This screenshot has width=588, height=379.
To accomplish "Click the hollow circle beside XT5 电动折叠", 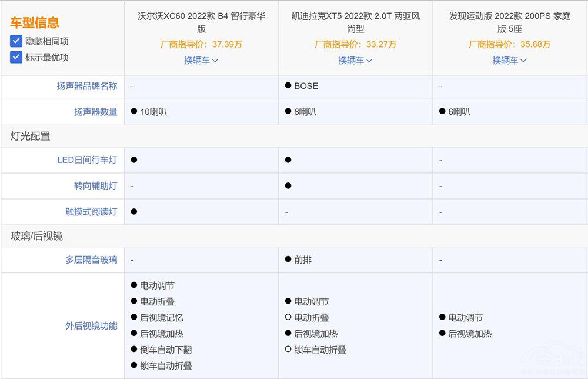I will (x=288, y=318).
